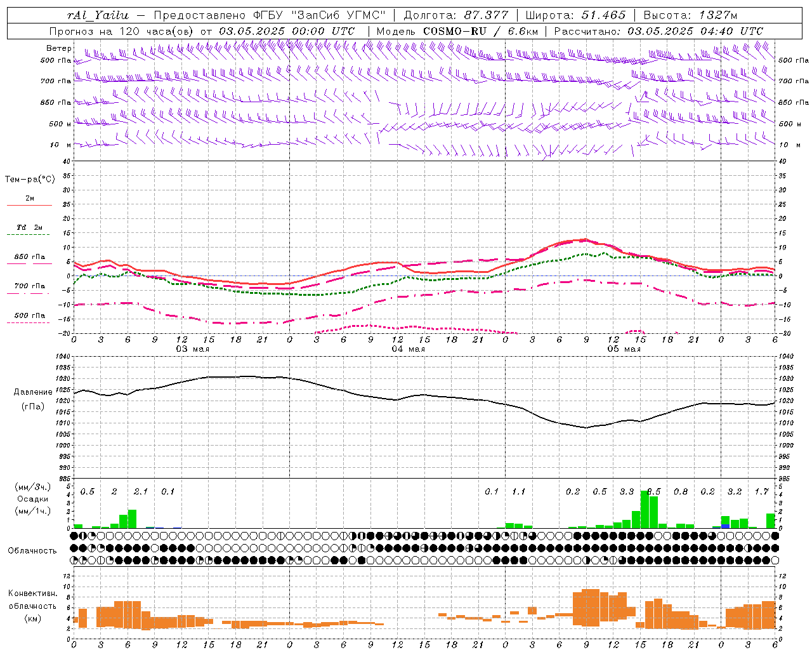This screenshot has width=812, height=650.
Task: Click the '(гПа)' unit under Давление
Action: pos(32,406)
